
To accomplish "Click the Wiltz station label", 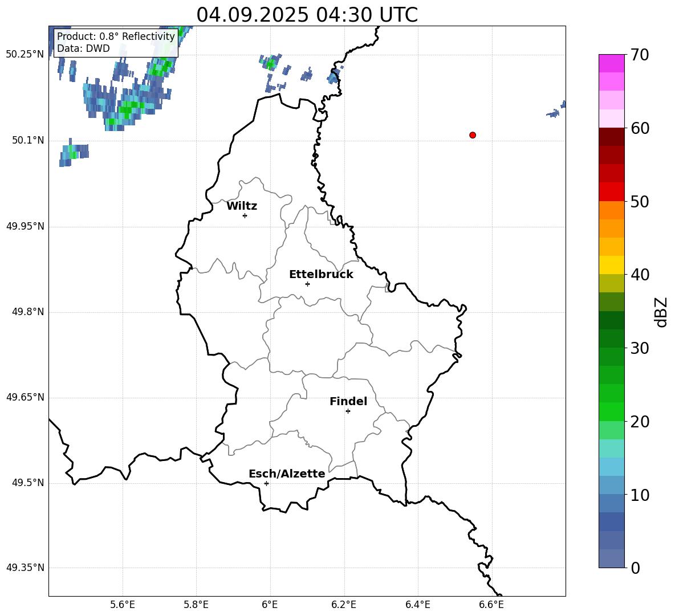I will [x=242, y=206].
